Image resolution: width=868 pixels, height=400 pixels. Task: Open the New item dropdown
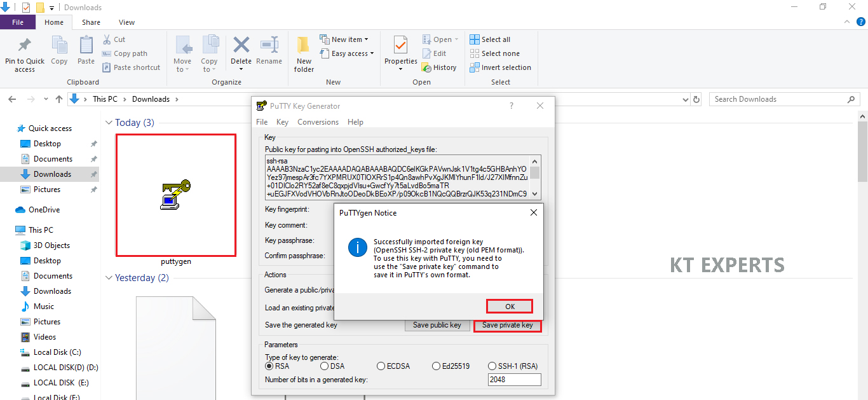coord(344,39)
